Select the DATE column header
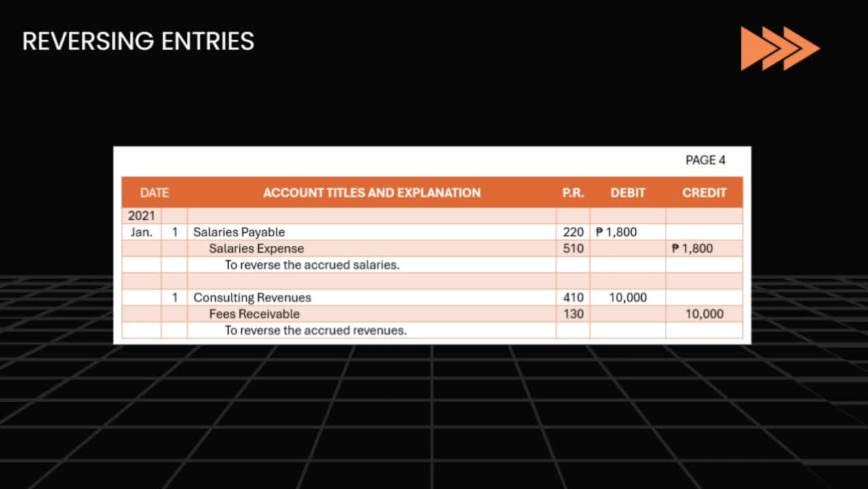Viewport: 868px width, 489px height. tap(154, 193)
